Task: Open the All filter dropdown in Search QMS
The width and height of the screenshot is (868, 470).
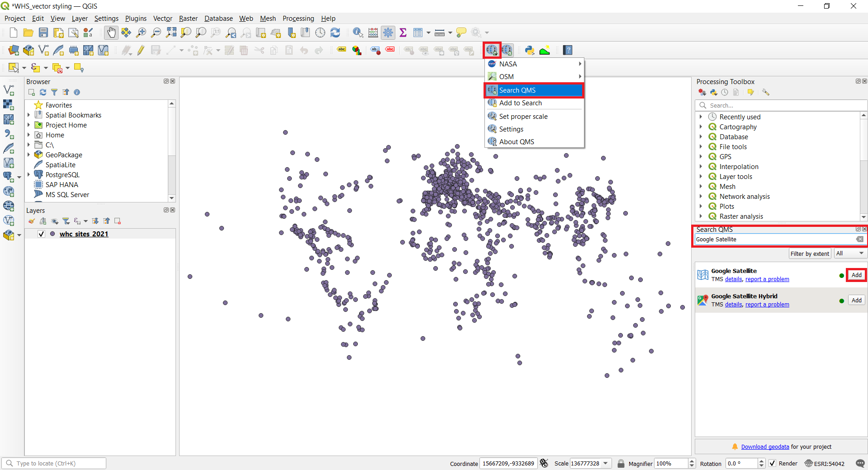Action: [850, 254]
